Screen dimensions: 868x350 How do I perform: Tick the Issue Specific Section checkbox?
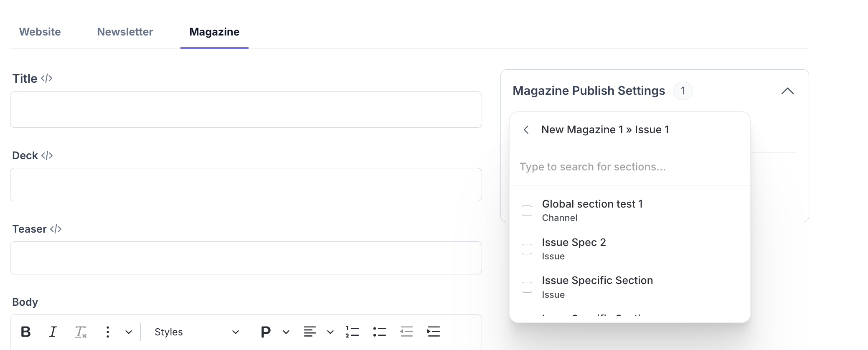click(527, 287)
